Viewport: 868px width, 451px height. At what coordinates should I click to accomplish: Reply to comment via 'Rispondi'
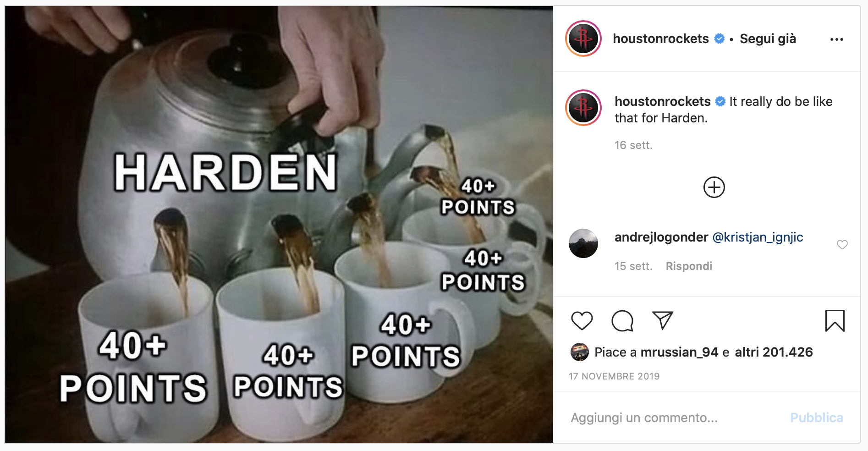pos(689,266)
